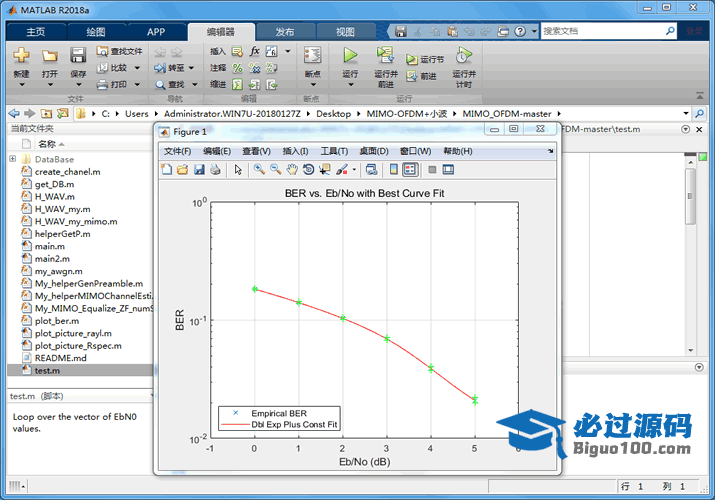Click the Find Files (查找文件) button
Viewport: 715px width, 500px height.
pyautogui.click(x=120, y=51)
